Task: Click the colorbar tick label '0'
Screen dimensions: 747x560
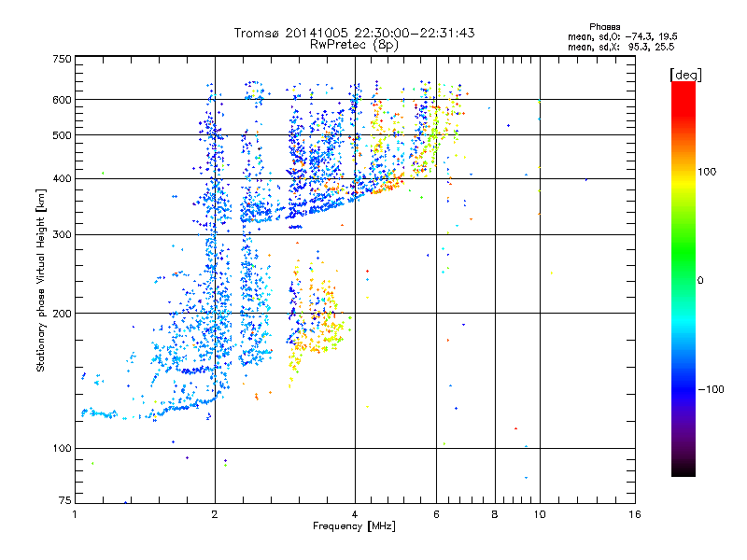Action: point(700,281)
